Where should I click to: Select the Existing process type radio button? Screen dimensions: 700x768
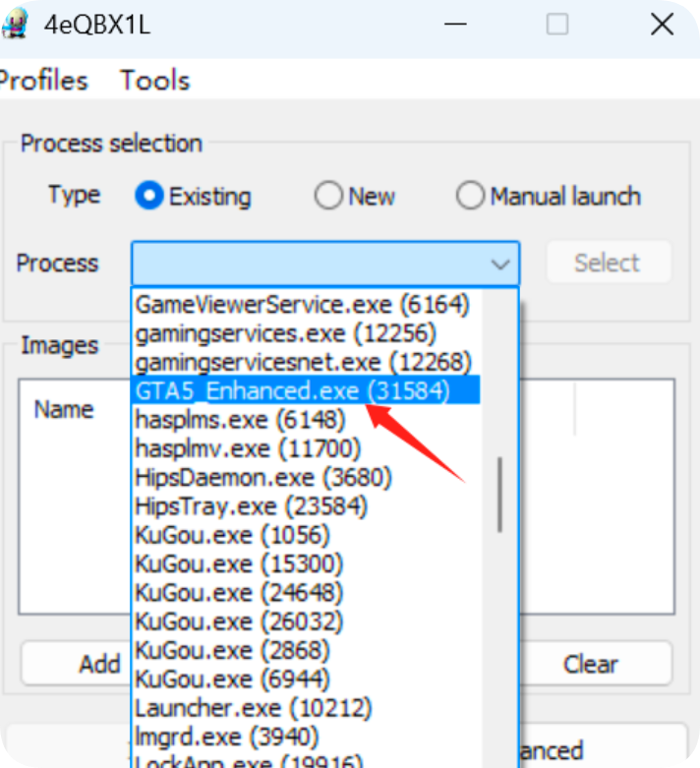tap(149, 197)
